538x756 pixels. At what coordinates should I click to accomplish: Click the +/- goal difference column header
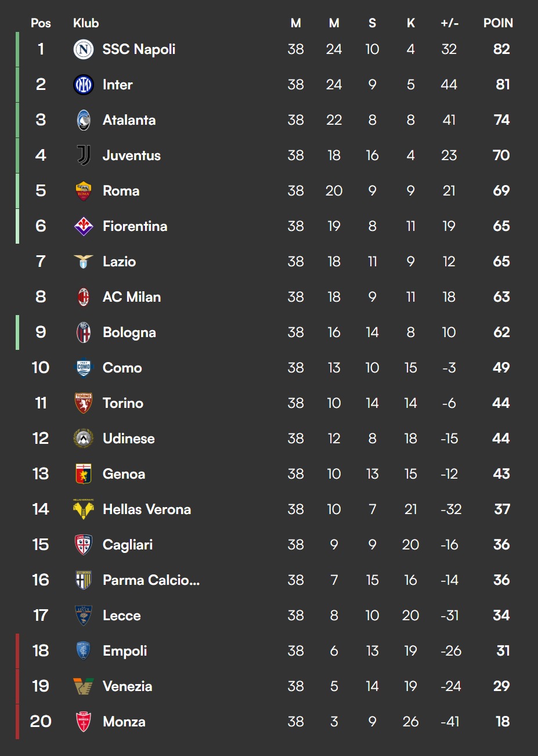click(x=449, y=23)
